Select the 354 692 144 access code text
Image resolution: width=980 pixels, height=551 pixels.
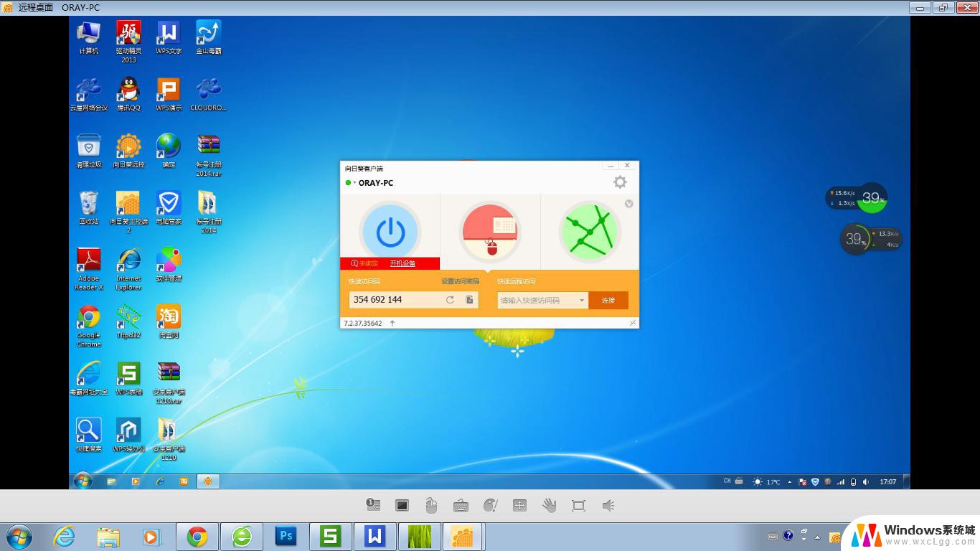(377, 299)
